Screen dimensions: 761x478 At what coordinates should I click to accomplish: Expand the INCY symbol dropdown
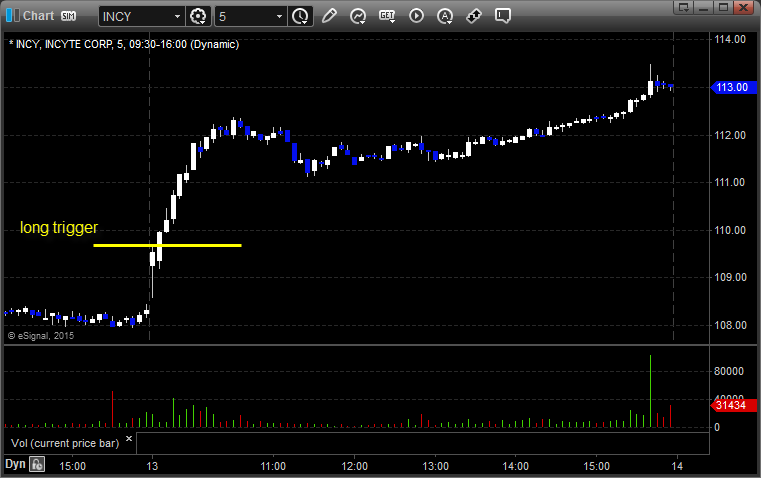coord(178,16)
